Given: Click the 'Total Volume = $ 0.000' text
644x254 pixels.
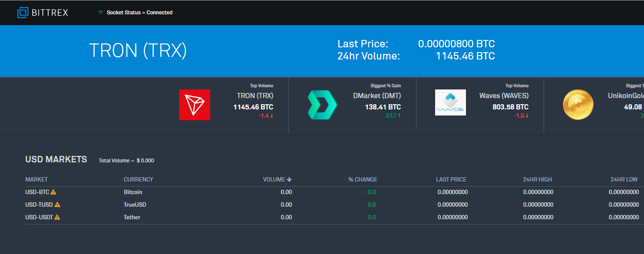Looking at the screenshot, I should coord(126,161).
